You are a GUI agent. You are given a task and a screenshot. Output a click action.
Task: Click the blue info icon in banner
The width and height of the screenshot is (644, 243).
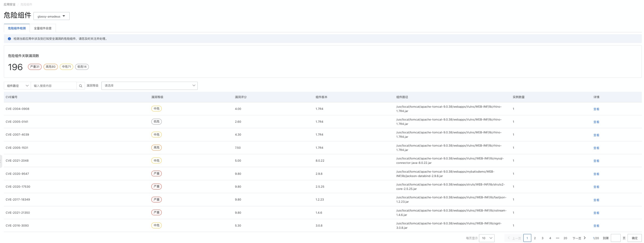click(x=10, y=39)
